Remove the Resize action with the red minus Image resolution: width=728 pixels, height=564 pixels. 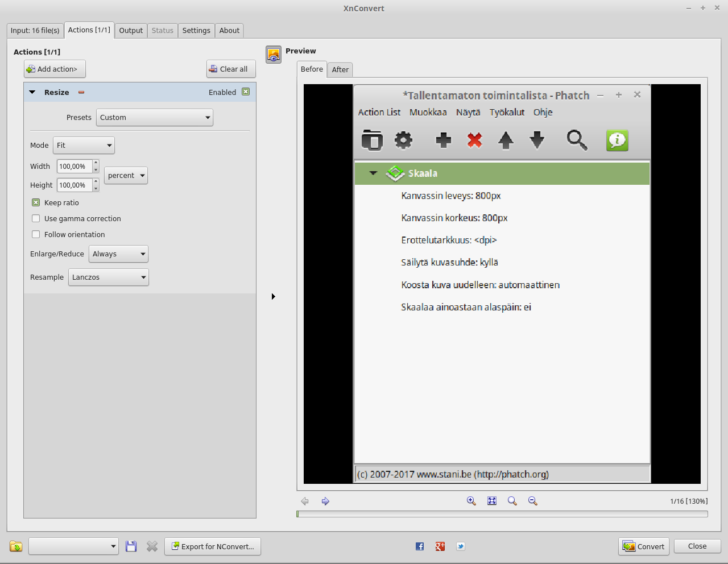81,92
